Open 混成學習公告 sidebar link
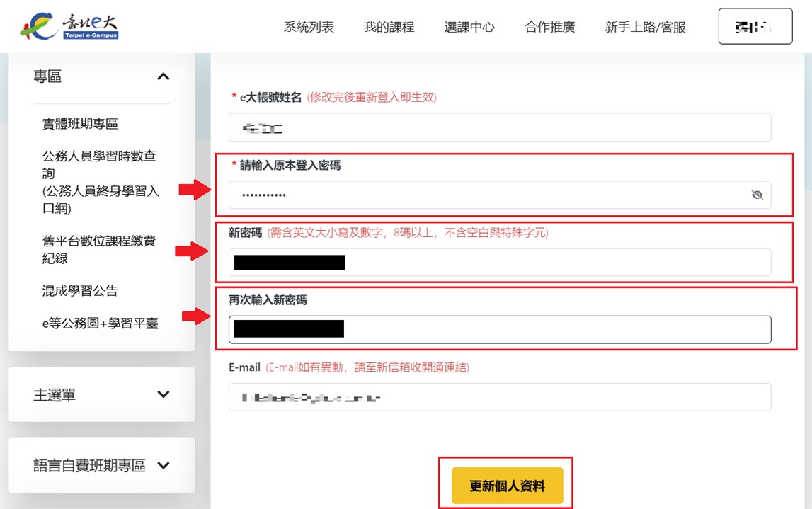This screenshot has height=509, width=812. pos(80,291)
